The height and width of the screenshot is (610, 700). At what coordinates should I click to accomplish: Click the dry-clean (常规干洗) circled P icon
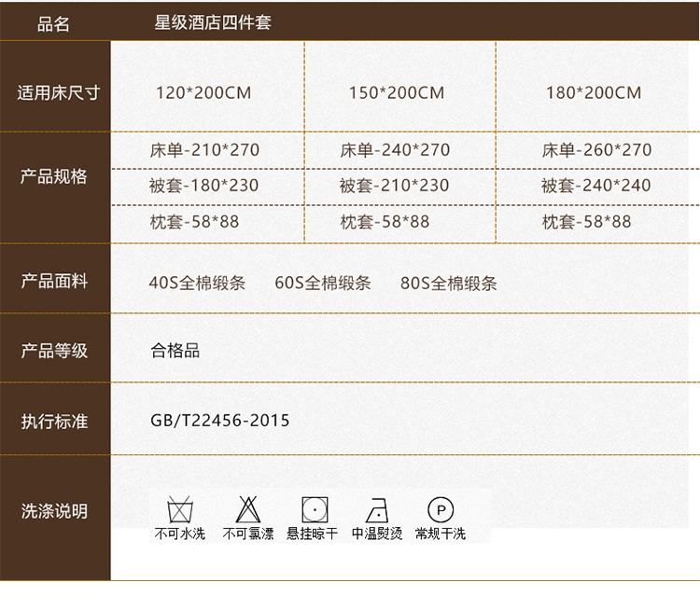(441, 509)
